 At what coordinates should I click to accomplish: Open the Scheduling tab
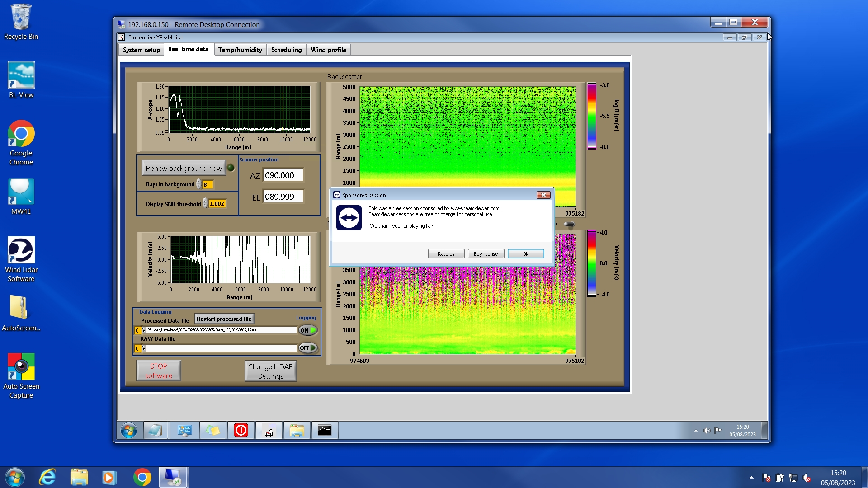click(286, 50)
